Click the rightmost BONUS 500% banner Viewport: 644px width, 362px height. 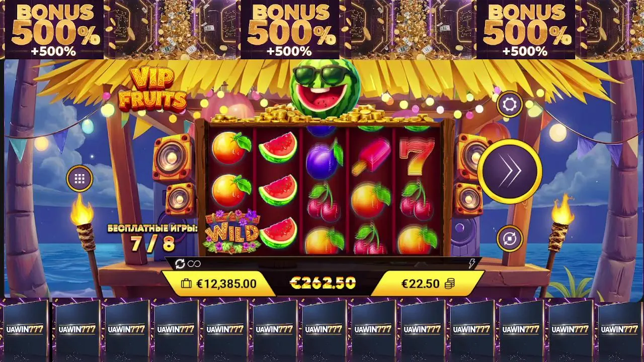pos(526,30)
